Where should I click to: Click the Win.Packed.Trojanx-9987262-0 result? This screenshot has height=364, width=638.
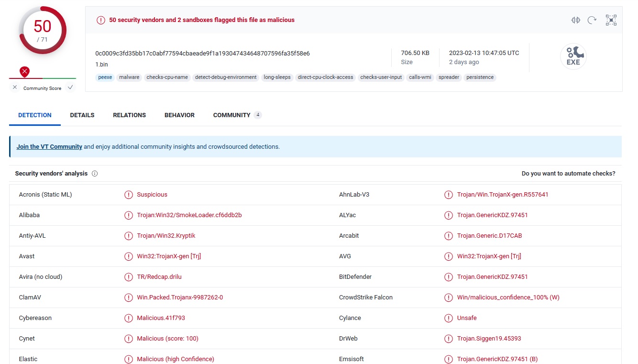(180, 298)
